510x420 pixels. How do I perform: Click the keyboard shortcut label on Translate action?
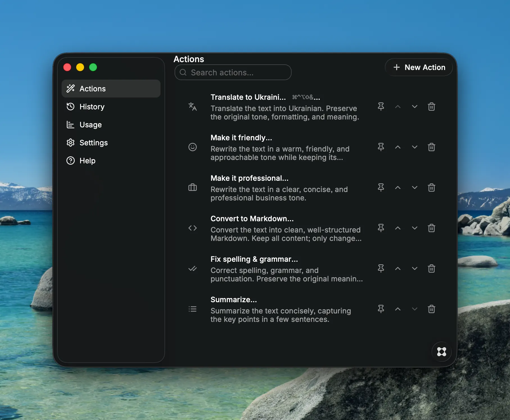[x=306, y=97]
